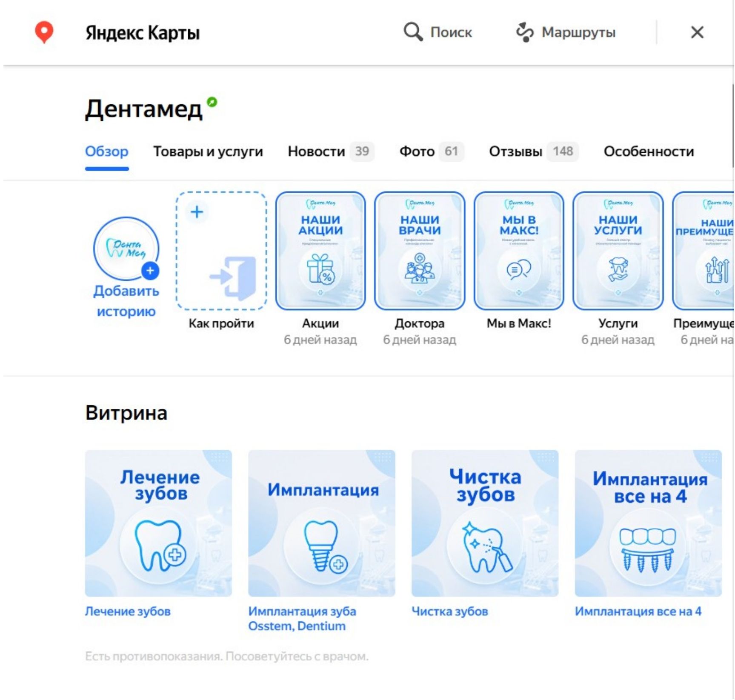This screenshot has width=735, height=700.
Task: Click the Акции story caption
Action: (x=320, y=323)
